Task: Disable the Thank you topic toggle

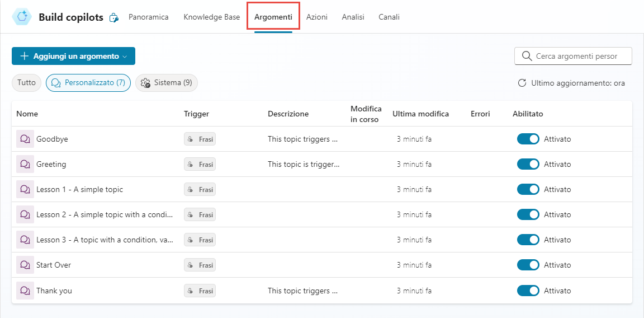Action: pyautogui.click(x=528, y=291)
